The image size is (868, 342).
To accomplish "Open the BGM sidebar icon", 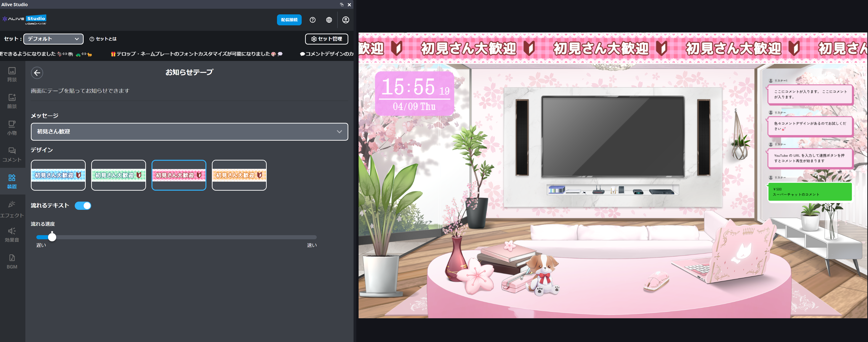I will click(x=12, y=262).
